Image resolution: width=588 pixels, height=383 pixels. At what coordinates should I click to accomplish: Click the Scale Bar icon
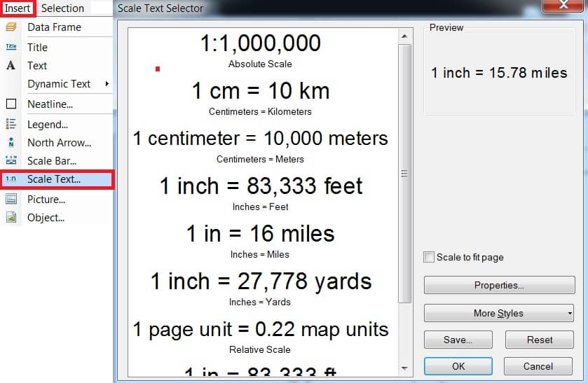(x=11, y=160)
